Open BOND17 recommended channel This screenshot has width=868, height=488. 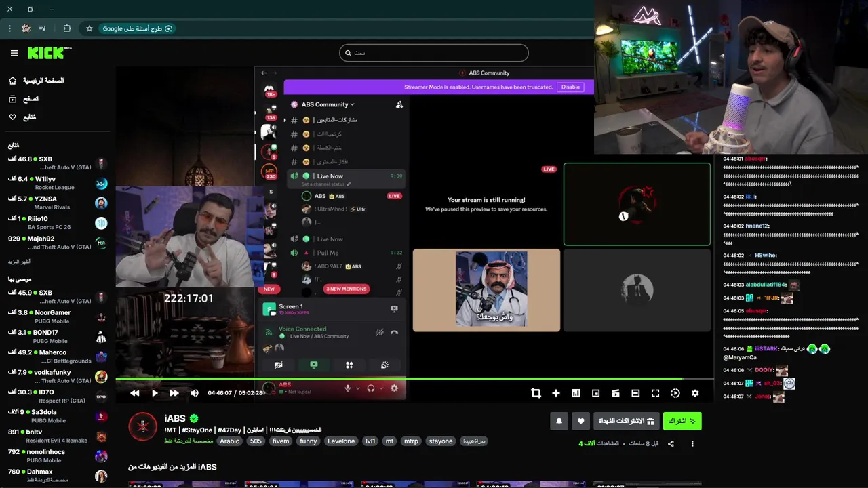[x=58, y=337]
